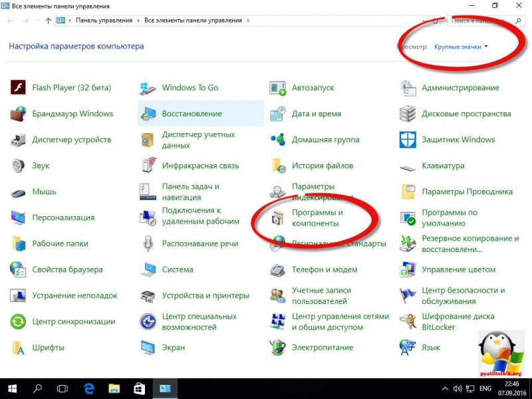Open Программы по умолчанию icon
Image resolution: width=532 pixels, height=399 pixels.
click(x=408, y=218)
